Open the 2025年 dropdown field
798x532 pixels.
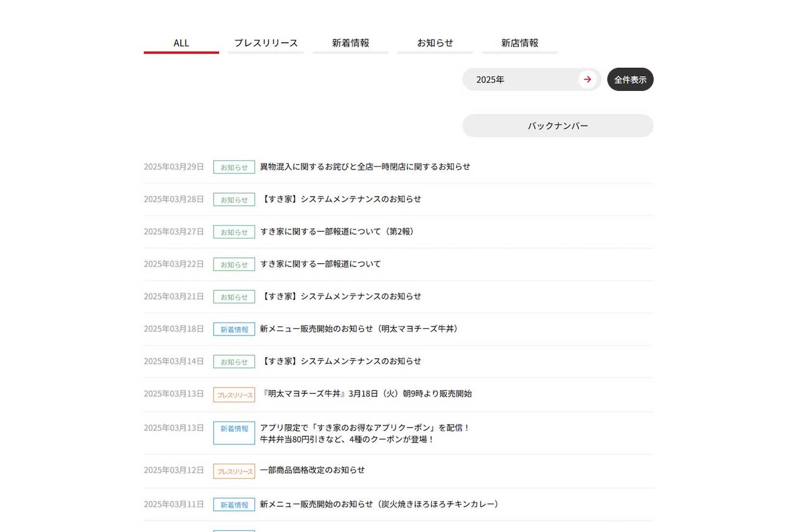pyautogui.click(x=511, y=80)
